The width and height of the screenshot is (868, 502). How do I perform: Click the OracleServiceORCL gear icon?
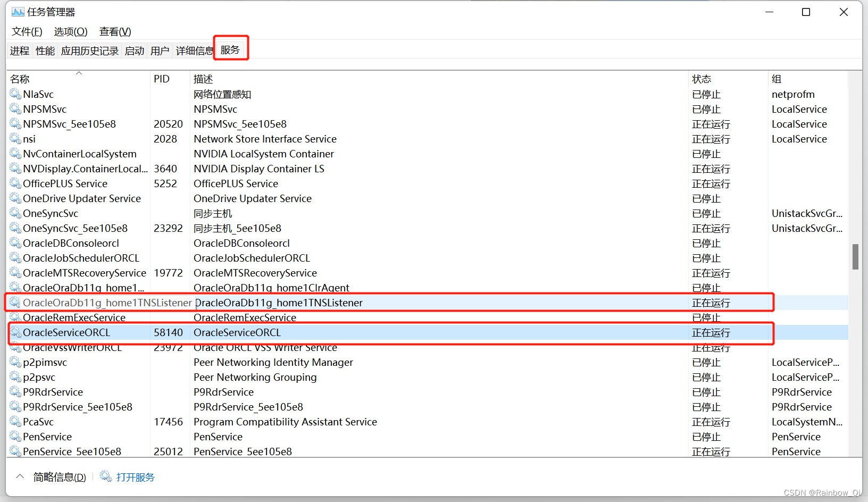click(15, 332)
